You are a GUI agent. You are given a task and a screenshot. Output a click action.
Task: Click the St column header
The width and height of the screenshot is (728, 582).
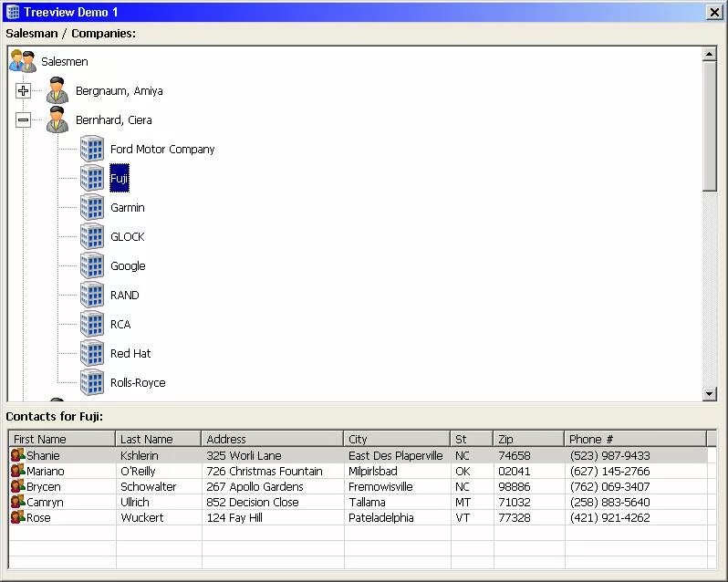click(472, 439)
